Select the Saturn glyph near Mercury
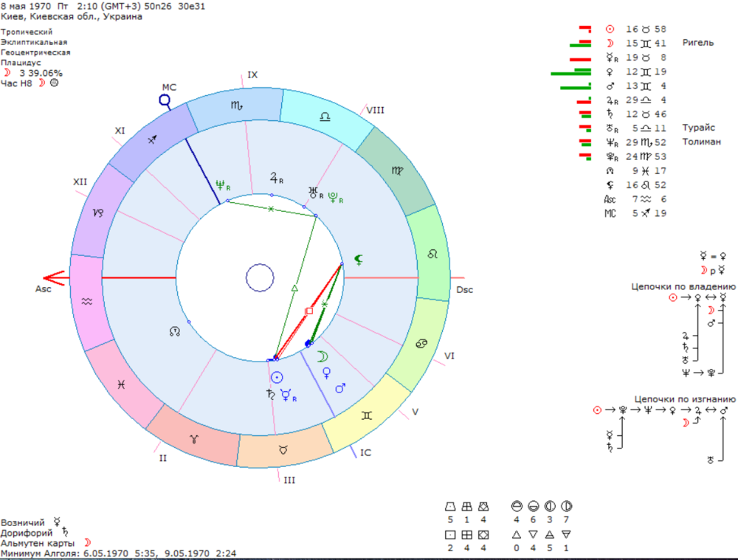This screenshot has width=738, height=560. (x=270, y=394)
